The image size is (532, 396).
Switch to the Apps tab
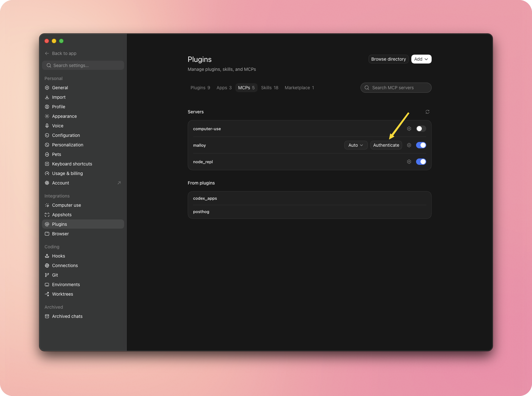pyautogui.click(x=224, y=88)
